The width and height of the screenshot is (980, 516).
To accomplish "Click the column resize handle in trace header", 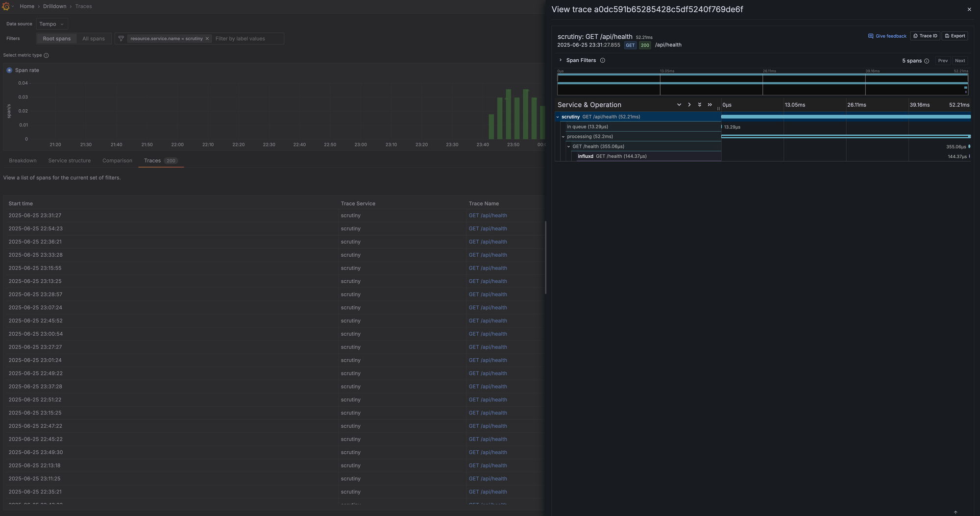I will 719,108.
